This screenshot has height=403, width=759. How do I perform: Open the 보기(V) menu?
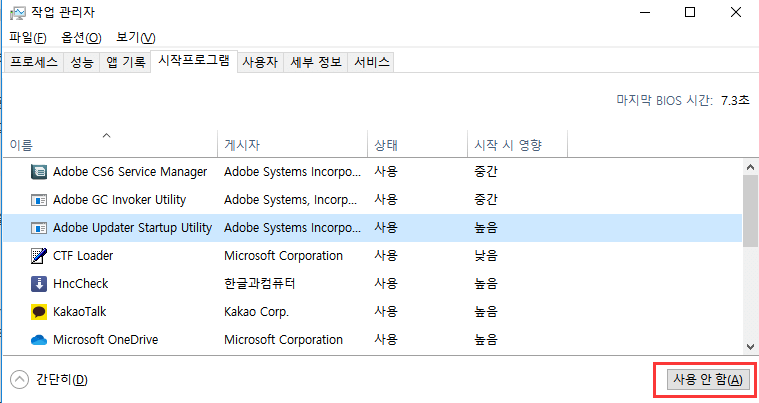click(x=136, y=37)
